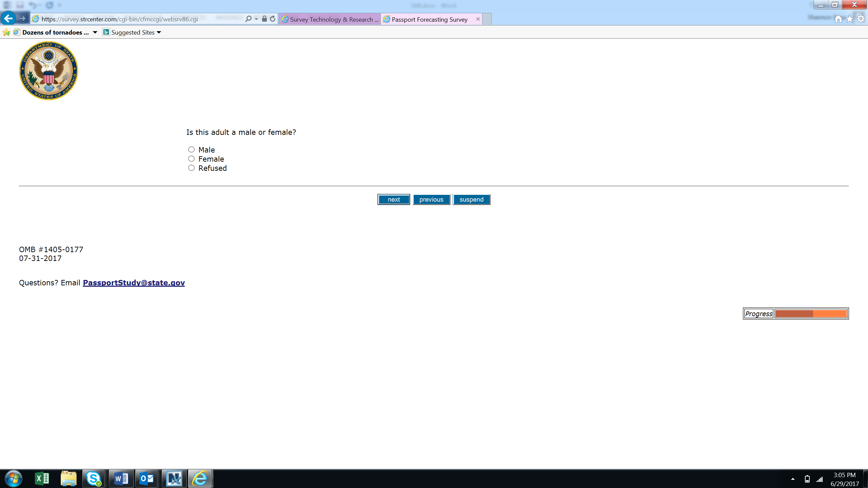Click the orange Progress bar
Image resolution: width=868 pixels, height=488 pixels.
click(x=811, y=314)
